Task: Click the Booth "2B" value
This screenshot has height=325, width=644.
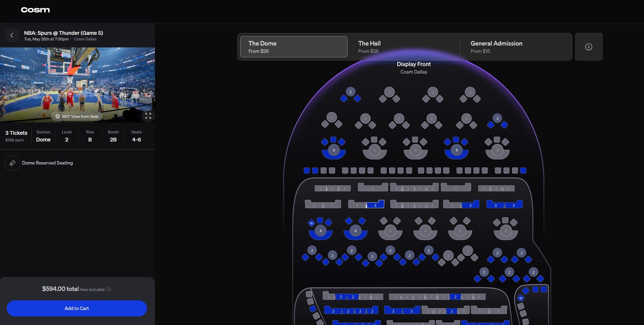Action: [x=113, y=140]
